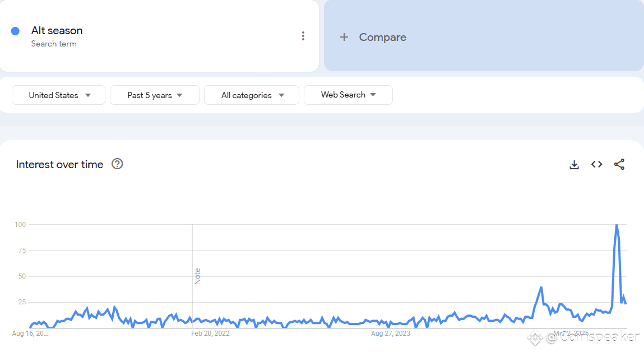
Task: Share the interest over time chart
Action: click(x=619, y=164)
